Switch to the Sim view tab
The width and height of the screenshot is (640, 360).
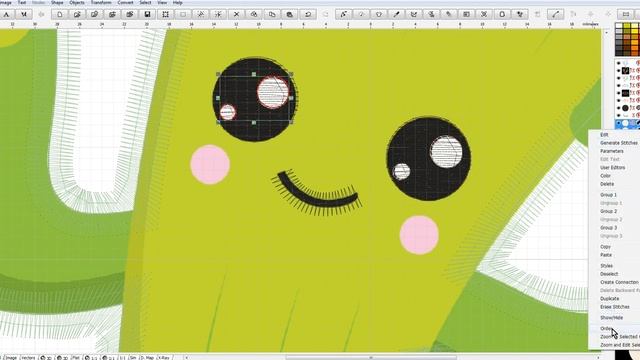coord(133,357)
